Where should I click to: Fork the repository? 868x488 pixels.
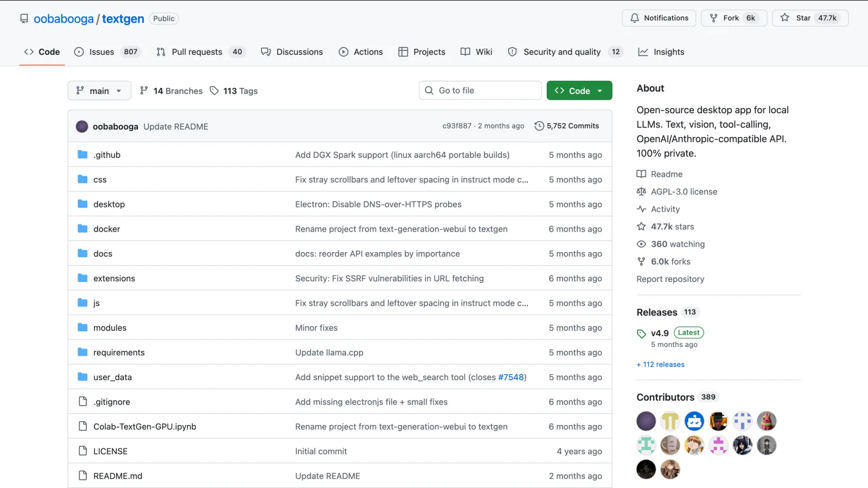[x=734, y=18]
